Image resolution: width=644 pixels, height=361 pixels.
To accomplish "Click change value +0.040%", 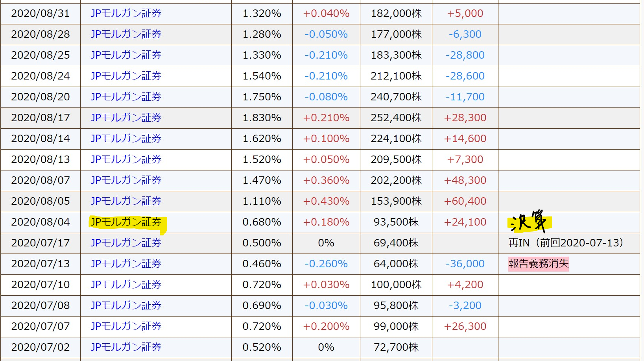I will [326, 13].
